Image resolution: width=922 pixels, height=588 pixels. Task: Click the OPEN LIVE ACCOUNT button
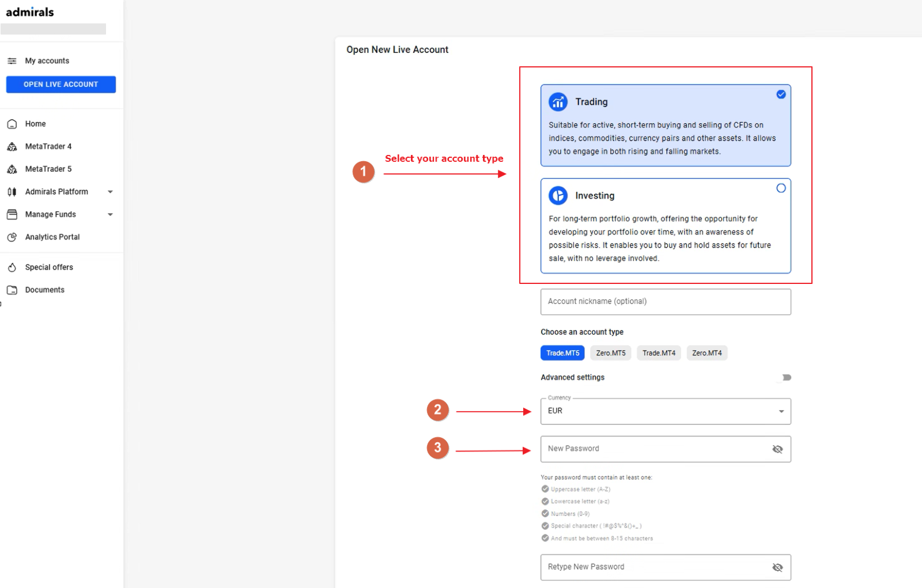pos(61,85)
